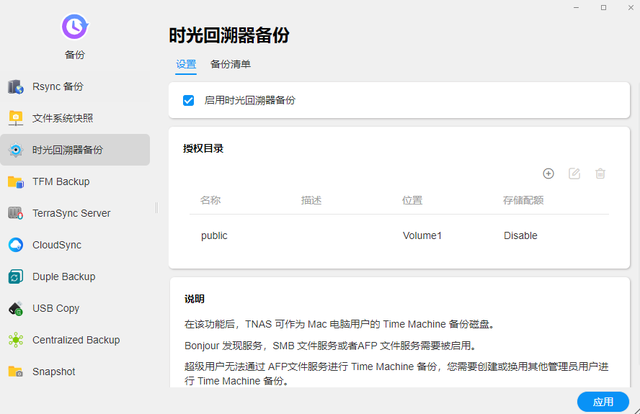The height and width of the screenshot is (414, 640).
Task: Delete the selected authorized directory
Action: click(x=600, y=174)
